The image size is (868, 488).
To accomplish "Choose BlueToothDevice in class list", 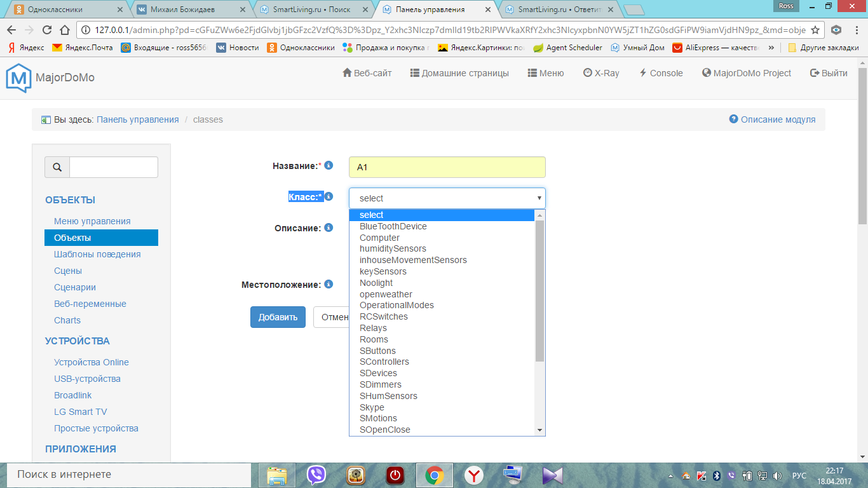I will [x=442, y=226].
